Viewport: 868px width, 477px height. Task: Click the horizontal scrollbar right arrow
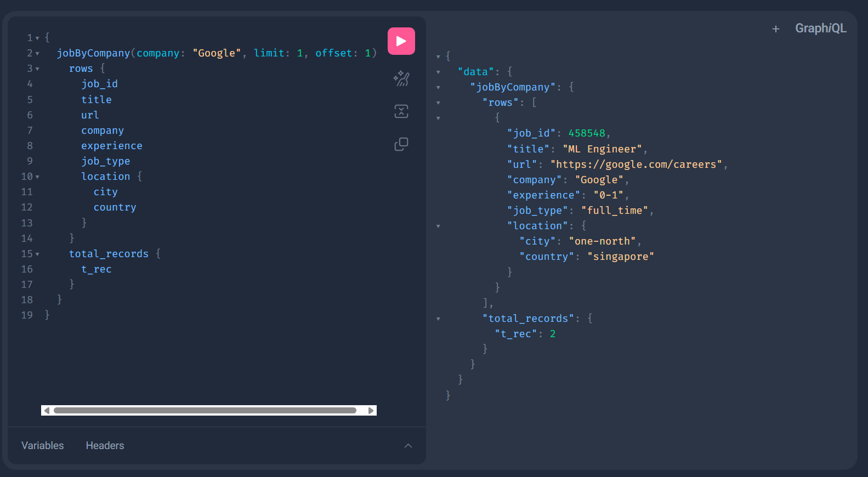[371, 411]
